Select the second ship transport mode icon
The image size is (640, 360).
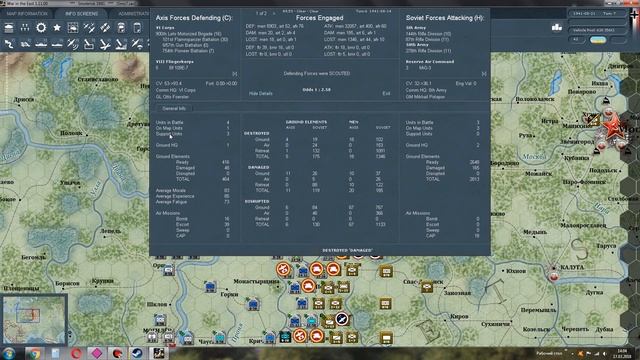(x=57, y=44)
